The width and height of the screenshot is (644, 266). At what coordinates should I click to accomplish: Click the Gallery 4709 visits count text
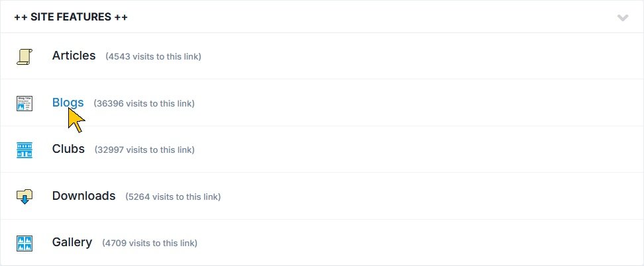[x=149, y=244]
